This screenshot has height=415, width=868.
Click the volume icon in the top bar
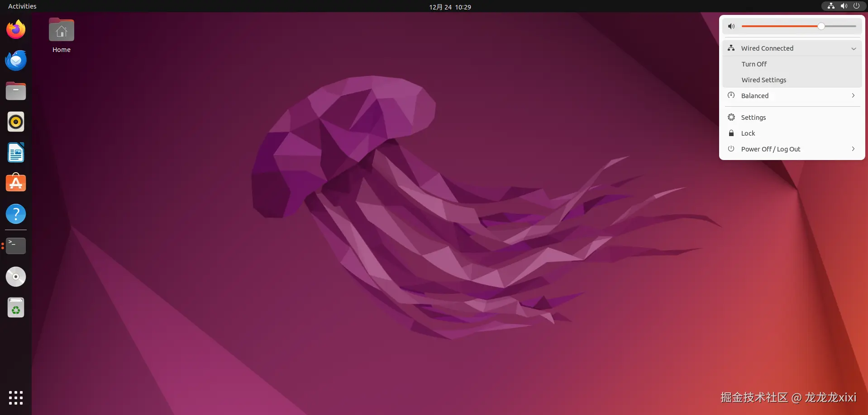click(844, 6)
